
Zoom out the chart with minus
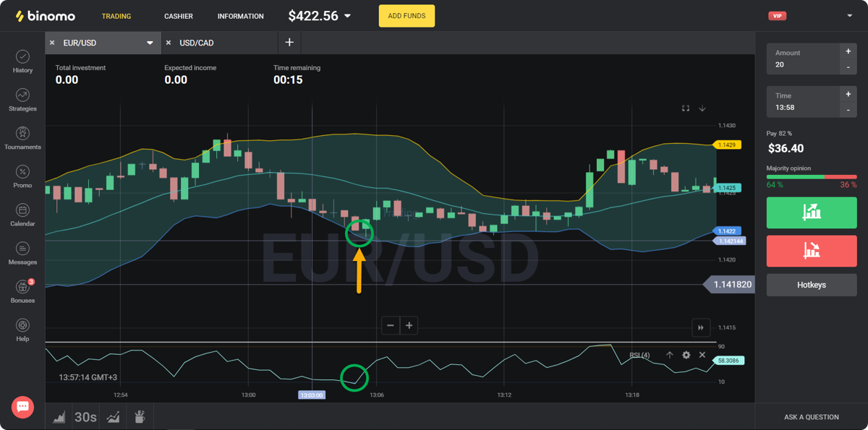(391, 325)
